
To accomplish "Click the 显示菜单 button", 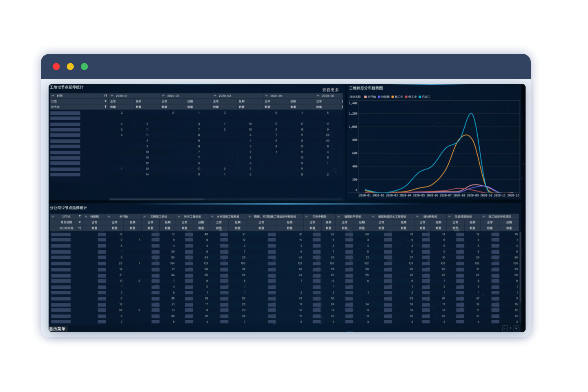I will 57,329.
